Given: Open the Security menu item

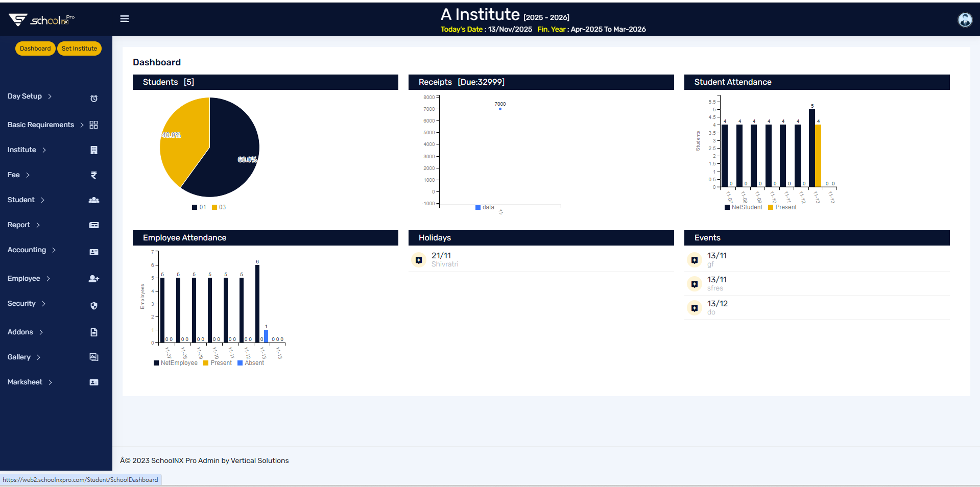Looking at the screenshot, I should (x=27, y=303).
